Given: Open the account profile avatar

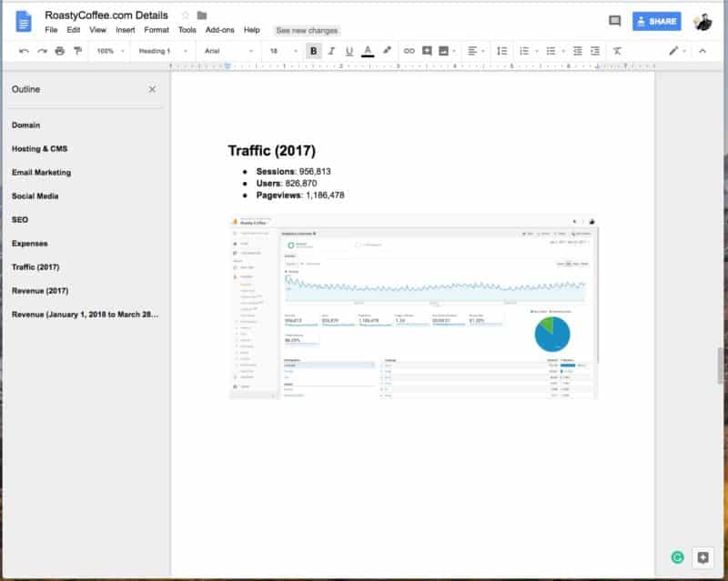Looking at the screenshot, I should point(703,22).
